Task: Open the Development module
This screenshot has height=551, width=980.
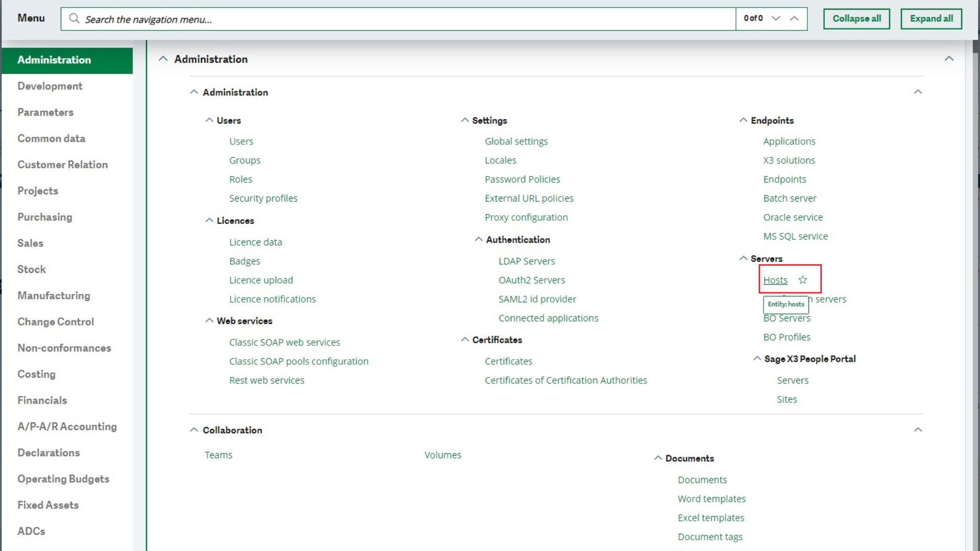Action: point(50,86)
